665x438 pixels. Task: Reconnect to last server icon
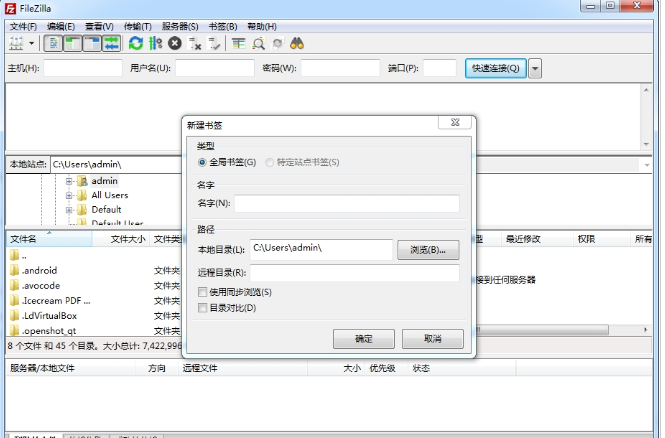[x=214, y=43]
